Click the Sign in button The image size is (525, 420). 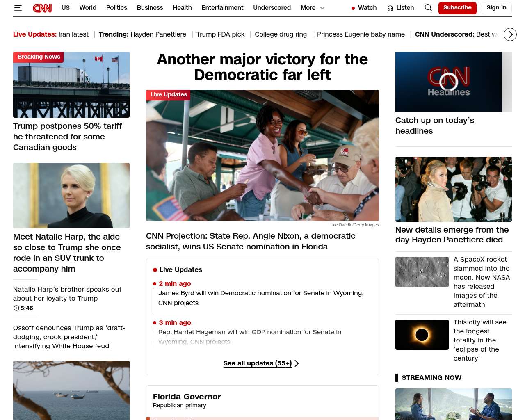496,8
